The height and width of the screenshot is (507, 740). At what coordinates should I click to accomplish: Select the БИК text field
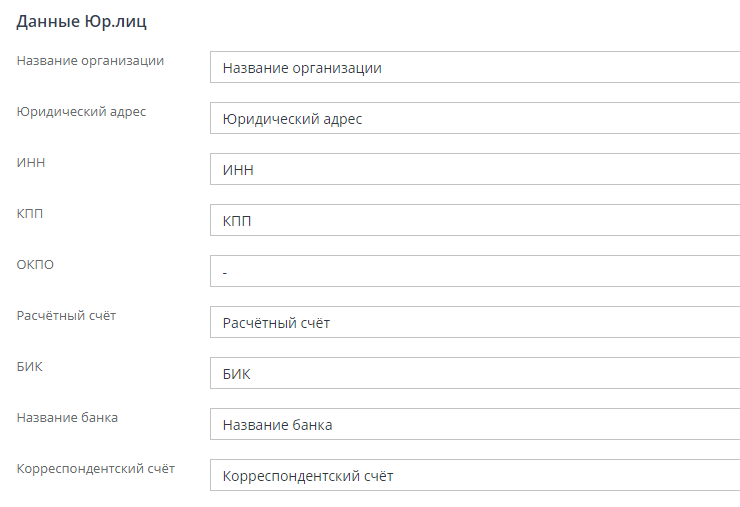475,374
